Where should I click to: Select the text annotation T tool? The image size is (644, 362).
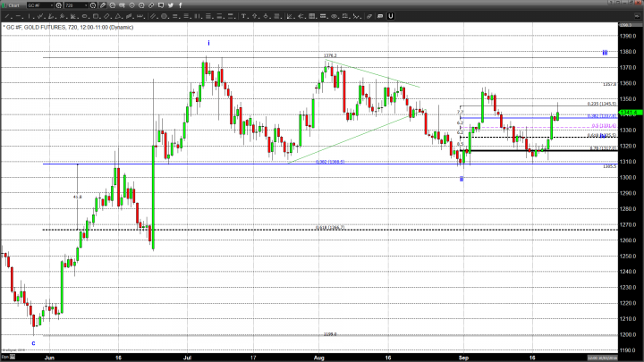[x=243, y=16]
